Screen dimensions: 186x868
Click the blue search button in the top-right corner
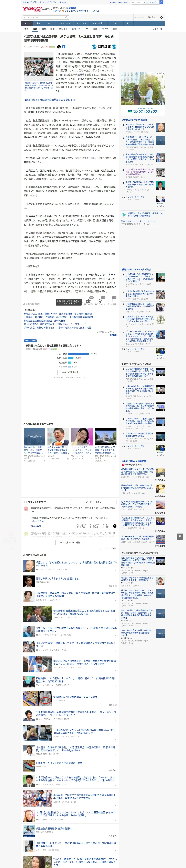pos(161,2)
